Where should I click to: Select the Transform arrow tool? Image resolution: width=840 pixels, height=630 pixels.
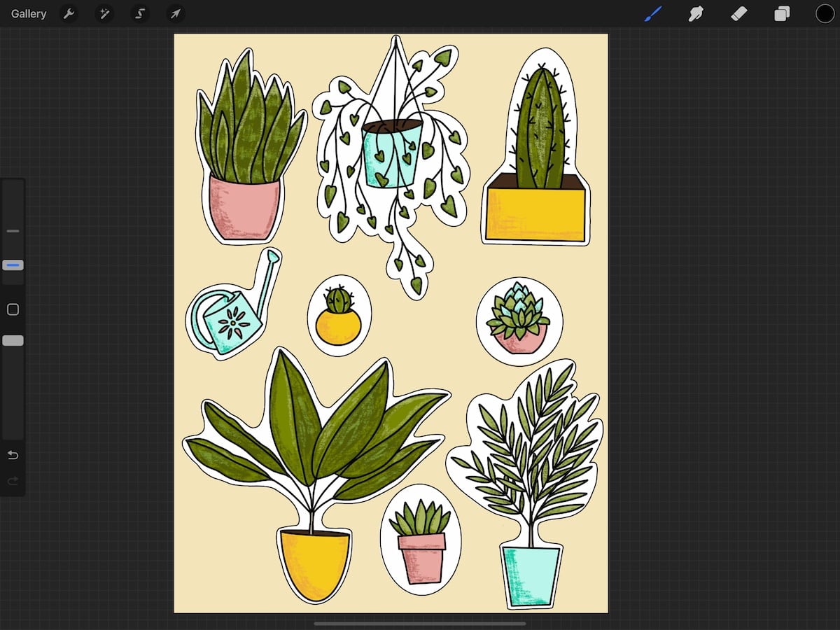coord(175,13)
